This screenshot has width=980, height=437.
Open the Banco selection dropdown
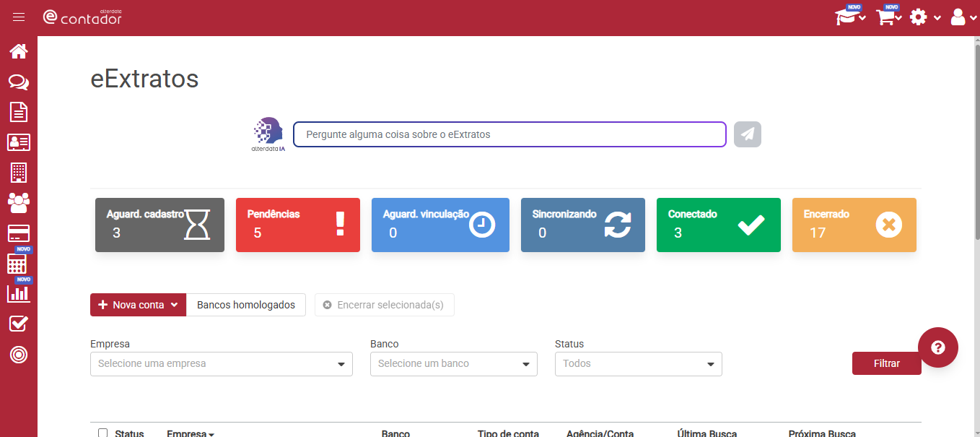coord(454,364)
